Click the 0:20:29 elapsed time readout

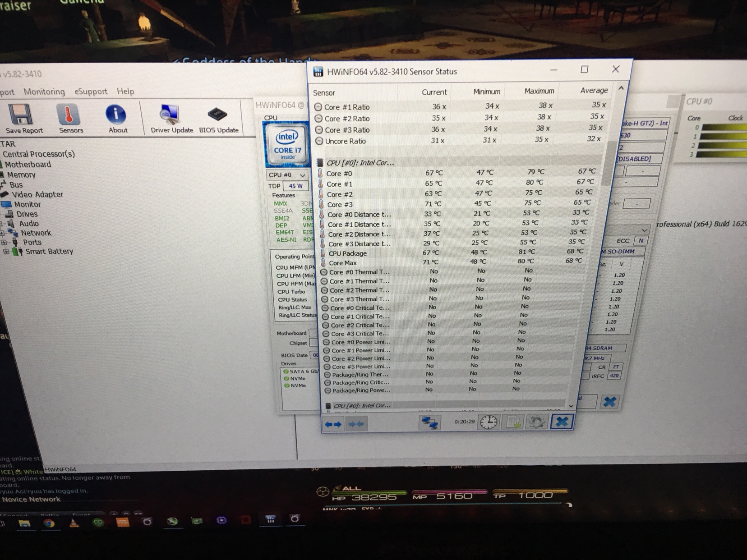point(464,422)
